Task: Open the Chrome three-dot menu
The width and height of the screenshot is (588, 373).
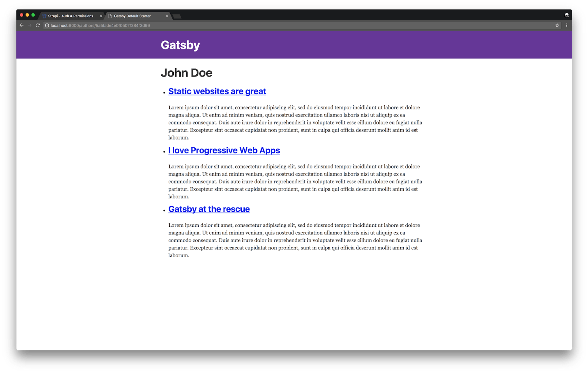Action: coord(567,25)
